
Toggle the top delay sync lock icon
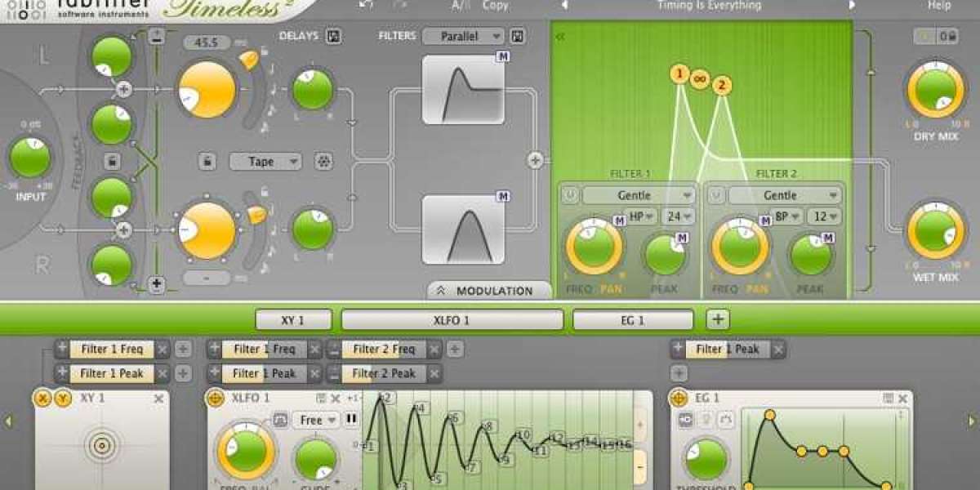[265, 51]
